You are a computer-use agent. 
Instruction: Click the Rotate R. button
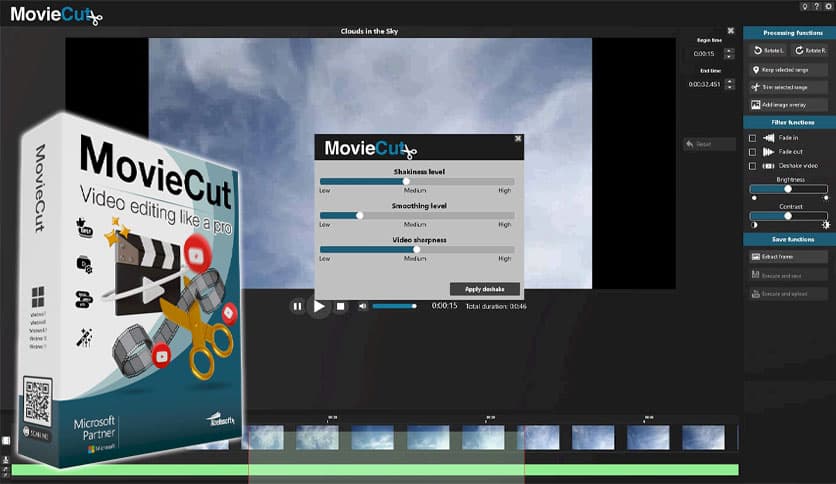point(809,50)
